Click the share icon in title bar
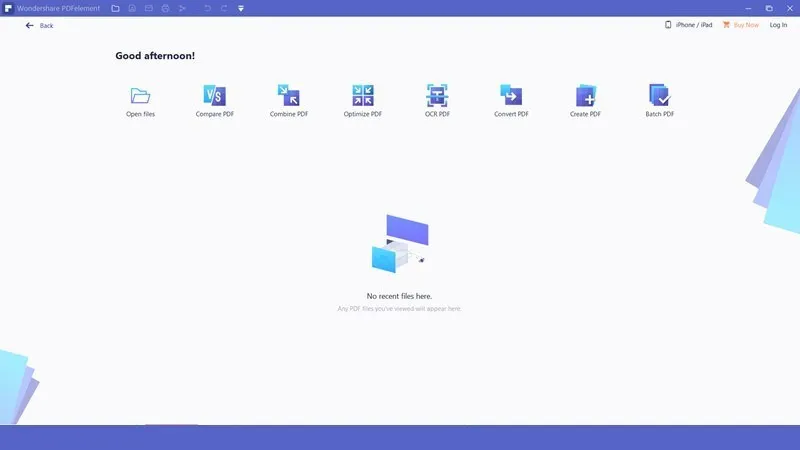The image size is (800, 450). tap(182, 8)
